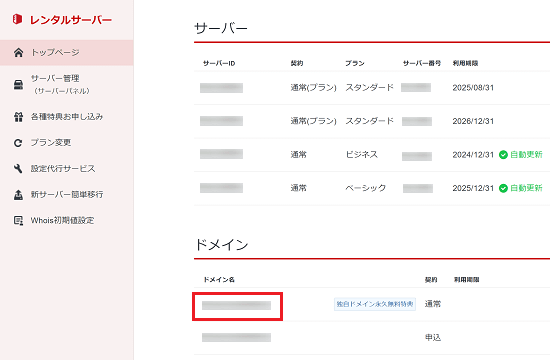Screen dimensions: 550x360
Task: Click green check icon on 2024/12/31 row
Action: 503,155
